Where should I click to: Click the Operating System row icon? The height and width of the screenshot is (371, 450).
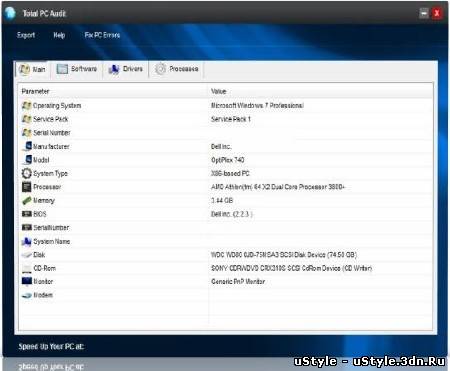tap(26, 105)
